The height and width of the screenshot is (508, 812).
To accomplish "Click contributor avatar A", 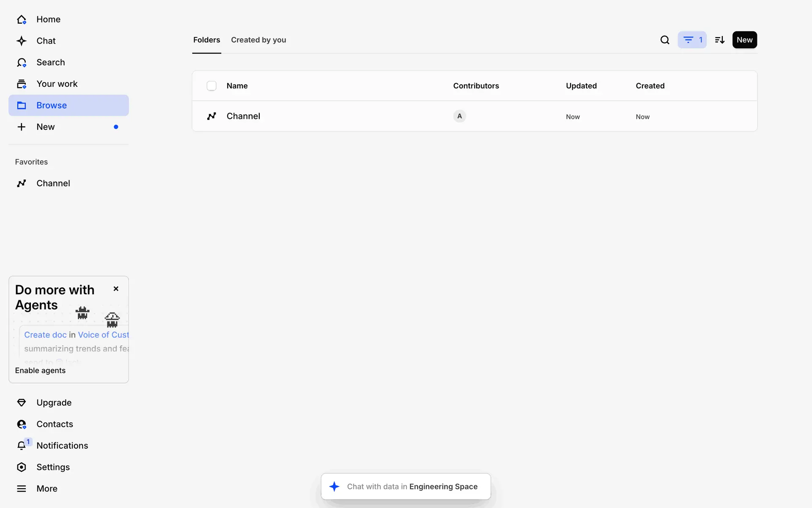I will [459, 116].
